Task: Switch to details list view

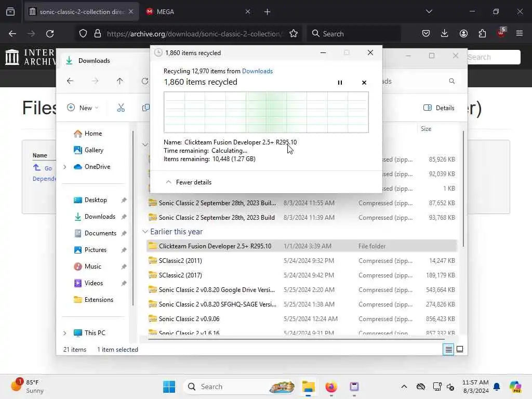Action: coord(448,349)
